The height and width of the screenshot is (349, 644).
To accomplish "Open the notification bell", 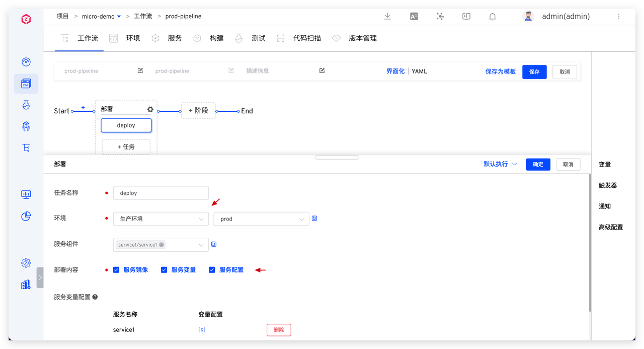I will (x=492, y=16).
